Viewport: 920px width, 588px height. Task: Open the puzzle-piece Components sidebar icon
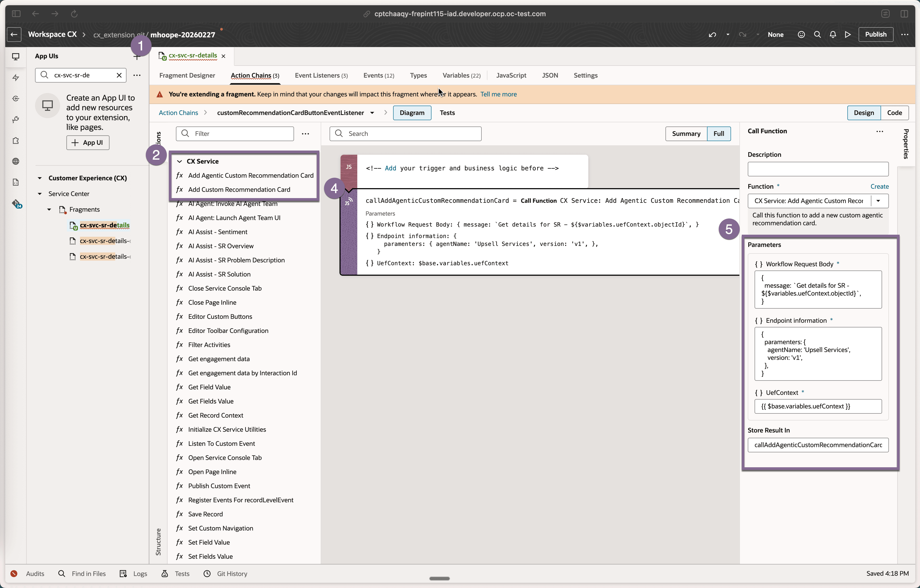click(x=16, y=141)
